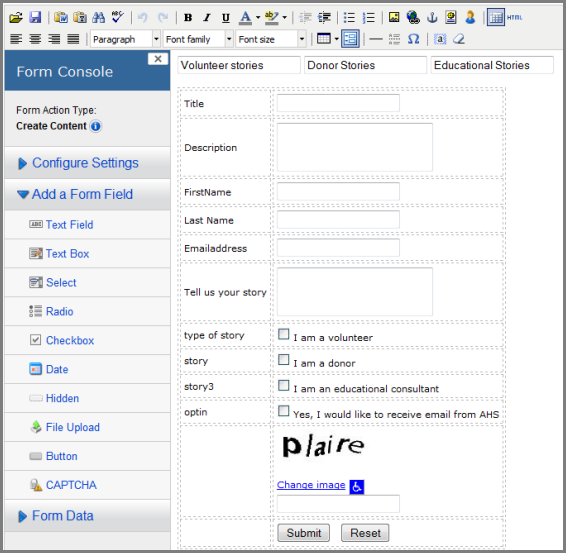Viewport: 566px width, 553px height.
Task: Click the Reset button
Action: [x=365, y=533]
